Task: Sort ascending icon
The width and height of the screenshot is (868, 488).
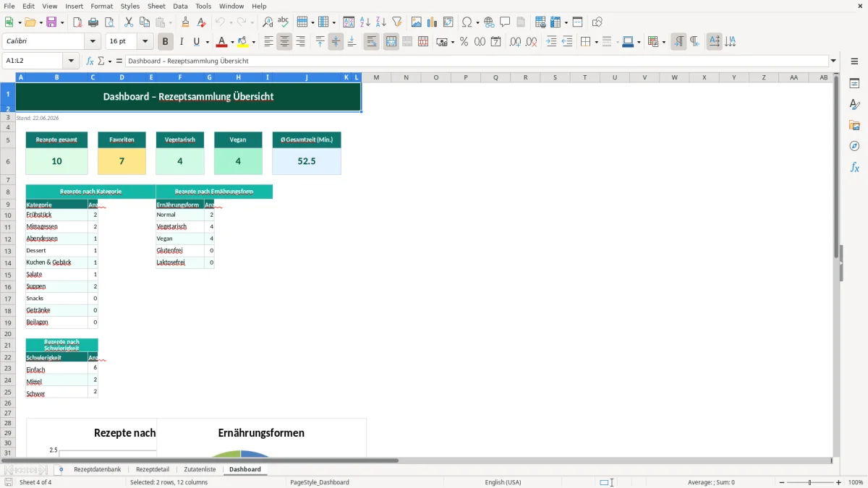Action: 365,22
